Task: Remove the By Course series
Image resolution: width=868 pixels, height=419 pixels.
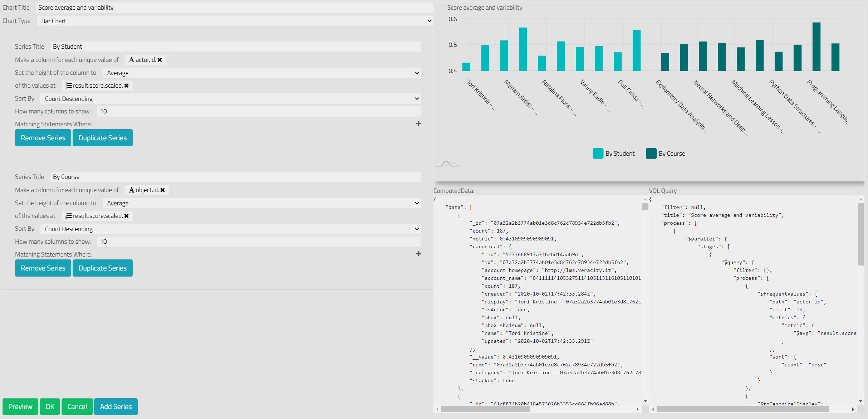Action: click(x=43, y=268)
